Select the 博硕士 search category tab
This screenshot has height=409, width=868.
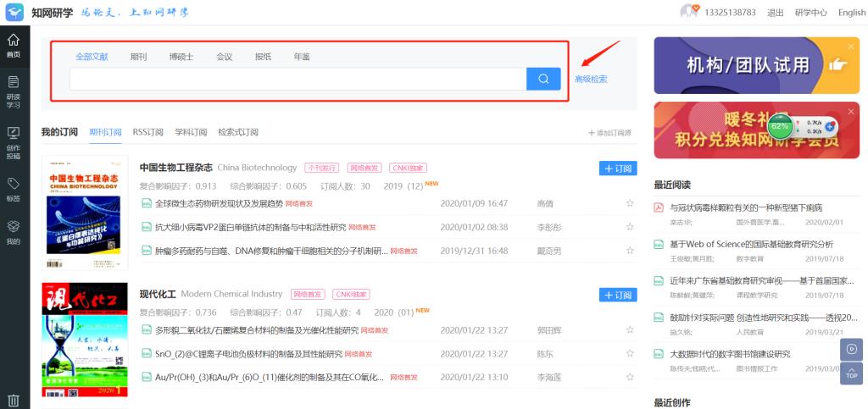181,57
